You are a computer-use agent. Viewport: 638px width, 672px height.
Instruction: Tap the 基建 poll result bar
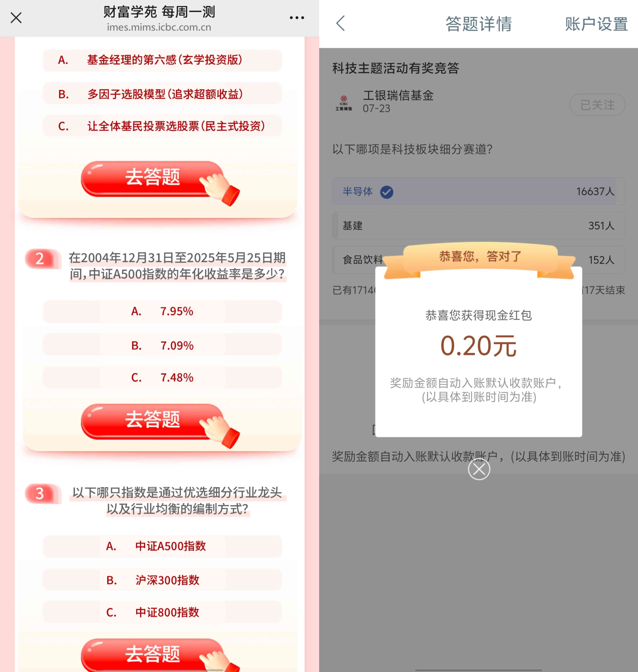(x=478, y=226)
